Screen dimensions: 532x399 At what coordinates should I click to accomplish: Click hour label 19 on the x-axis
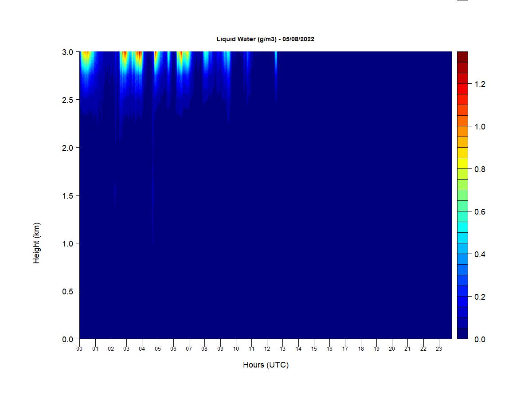tap(376, 349)
